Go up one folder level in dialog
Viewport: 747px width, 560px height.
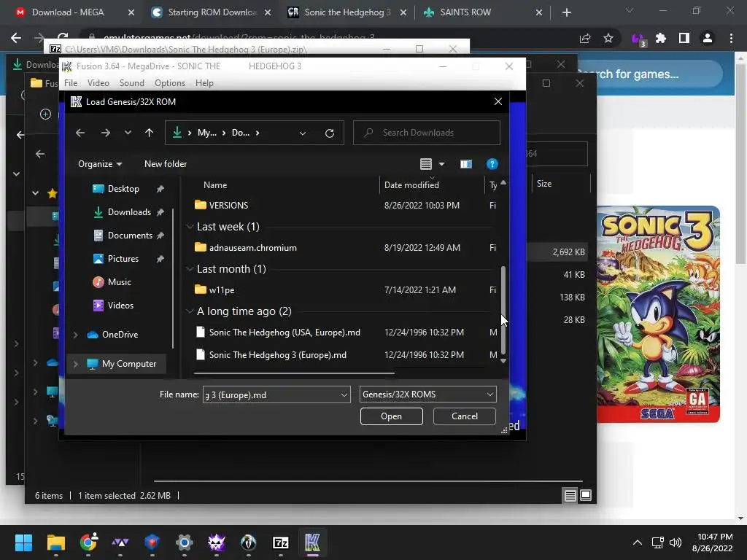coord(149,133)
